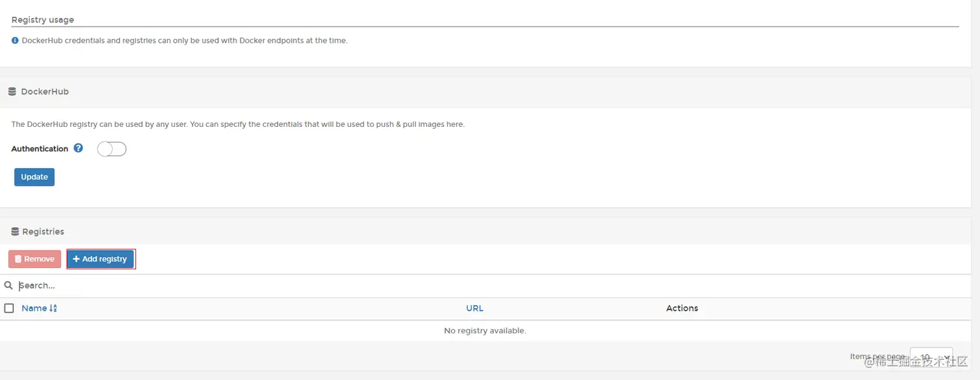Click the red Remove button
980x380 pixels.
pyautogui.click(x=35, y=259)
